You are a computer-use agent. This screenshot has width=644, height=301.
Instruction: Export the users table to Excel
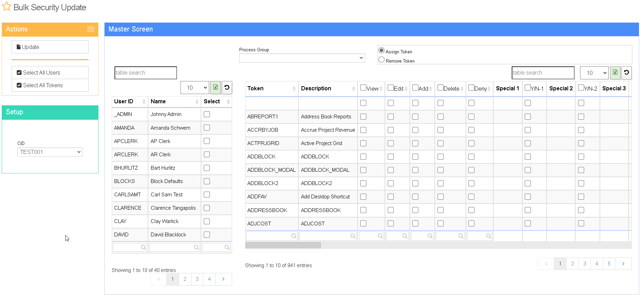coord(215,88)
